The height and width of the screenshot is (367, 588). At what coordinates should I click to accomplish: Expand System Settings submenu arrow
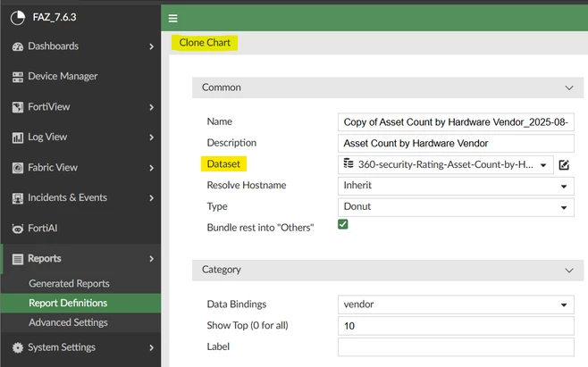pyautogui.click(x=152, y=348)
